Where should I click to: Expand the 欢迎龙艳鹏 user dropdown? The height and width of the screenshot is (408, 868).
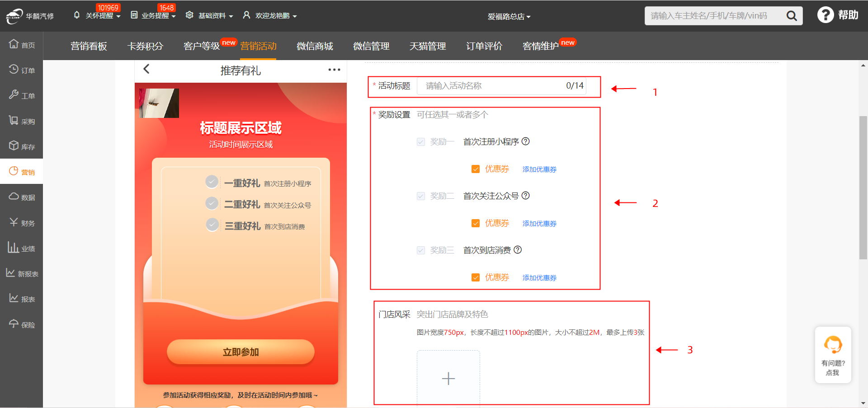pyautogui.click(x=276, y=16)
